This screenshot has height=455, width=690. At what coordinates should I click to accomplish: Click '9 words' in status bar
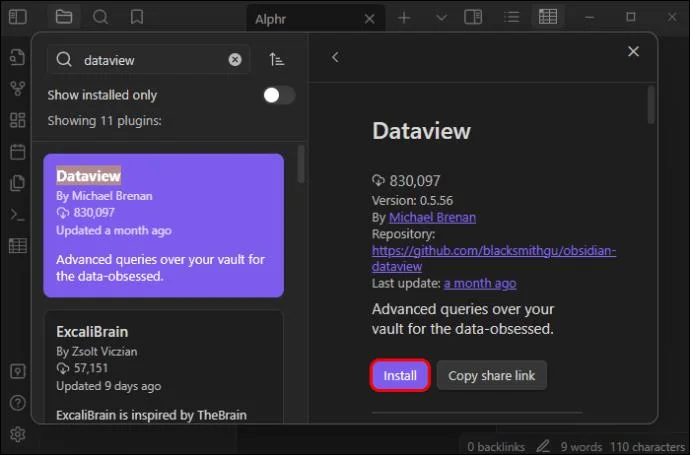(581, 447)
